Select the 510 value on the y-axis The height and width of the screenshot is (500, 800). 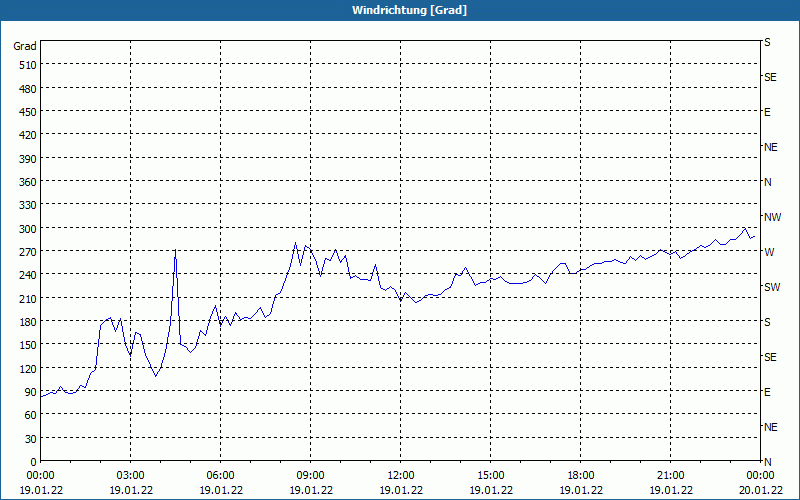click(x=28, y=65)
